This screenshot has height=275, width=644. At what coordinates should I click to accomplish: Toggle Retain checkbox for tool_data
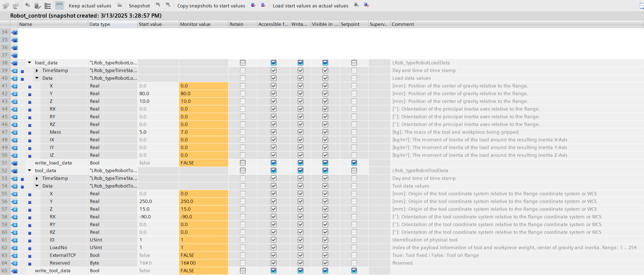click(x=243, y=170)
